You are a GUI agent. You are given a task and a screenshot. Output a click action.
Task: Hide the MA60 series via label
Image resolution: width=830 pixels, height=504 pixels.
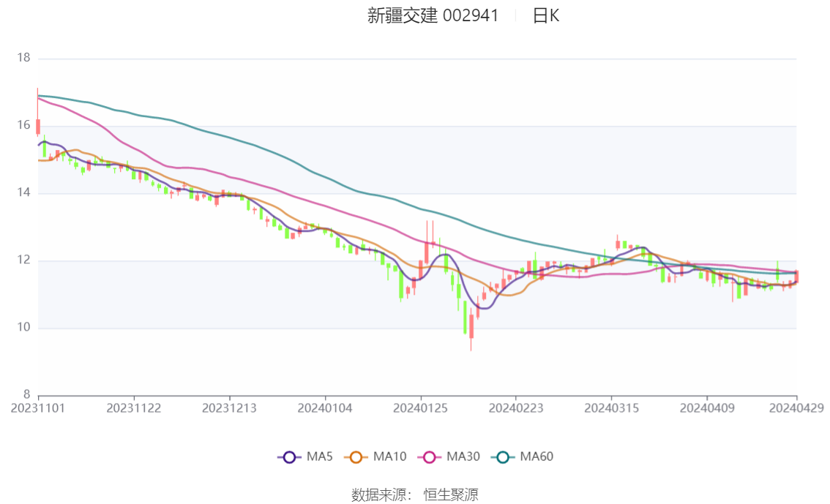point(536,456)
